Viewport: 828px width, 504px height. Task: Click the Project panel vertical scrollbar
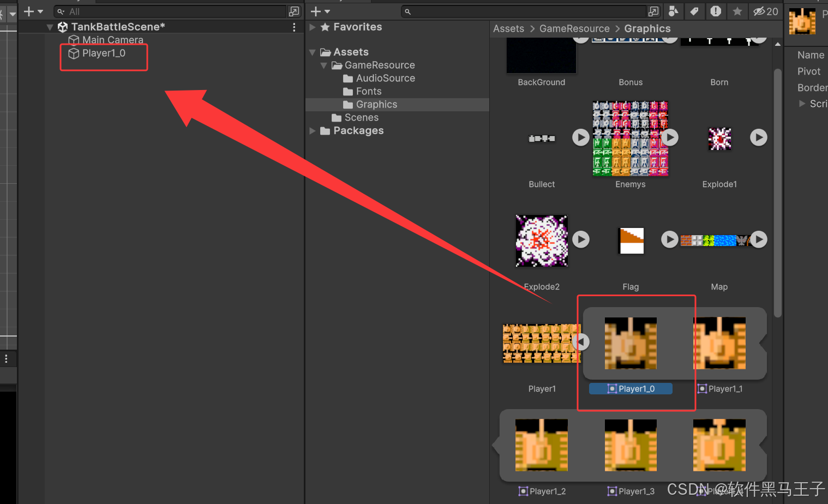[x=778, y=193]
